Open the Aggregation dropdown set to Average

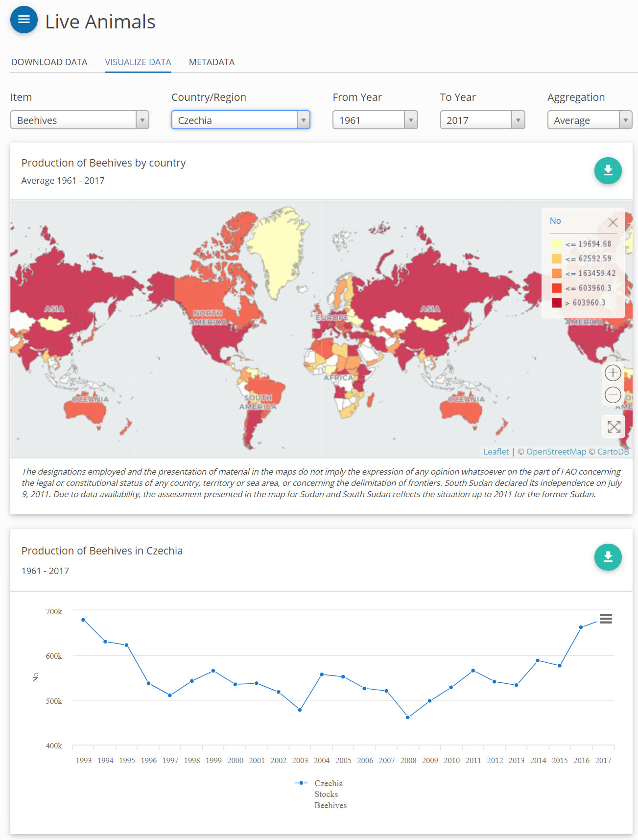pyautogui.click(x=589, y=120)
